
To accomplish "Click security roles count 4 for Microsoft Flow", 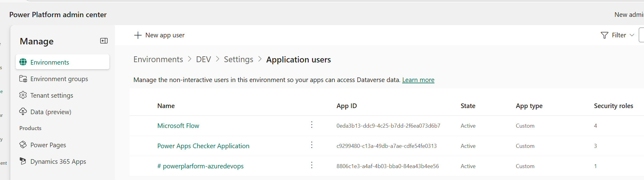I will (595, 126).
